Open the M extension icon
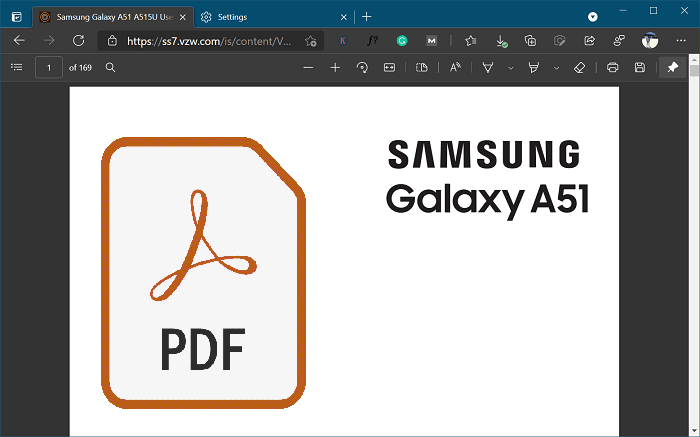The width and height of the screenshot is (700, 437). (x=431, y=41)
